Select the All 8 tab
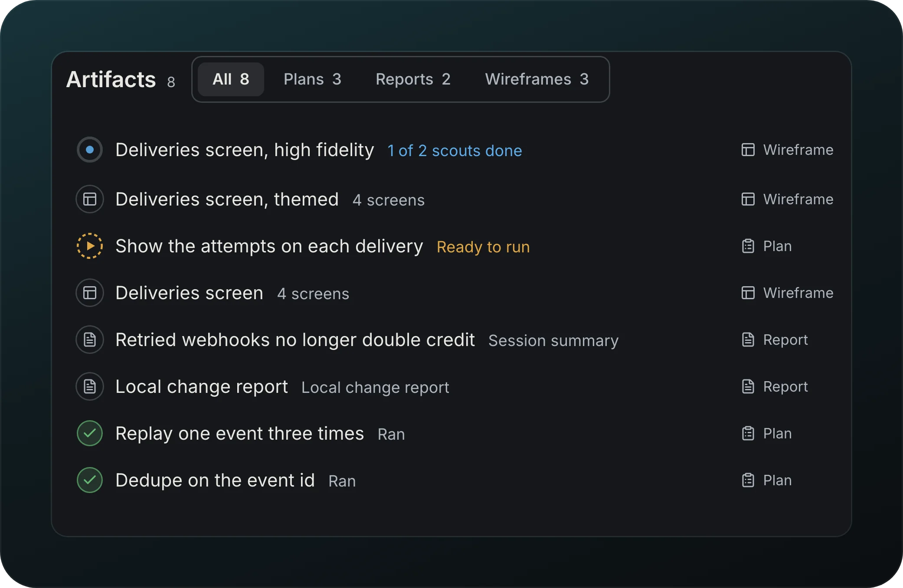Viewport: 903px width, 588px height. click(x=231, y=79)
